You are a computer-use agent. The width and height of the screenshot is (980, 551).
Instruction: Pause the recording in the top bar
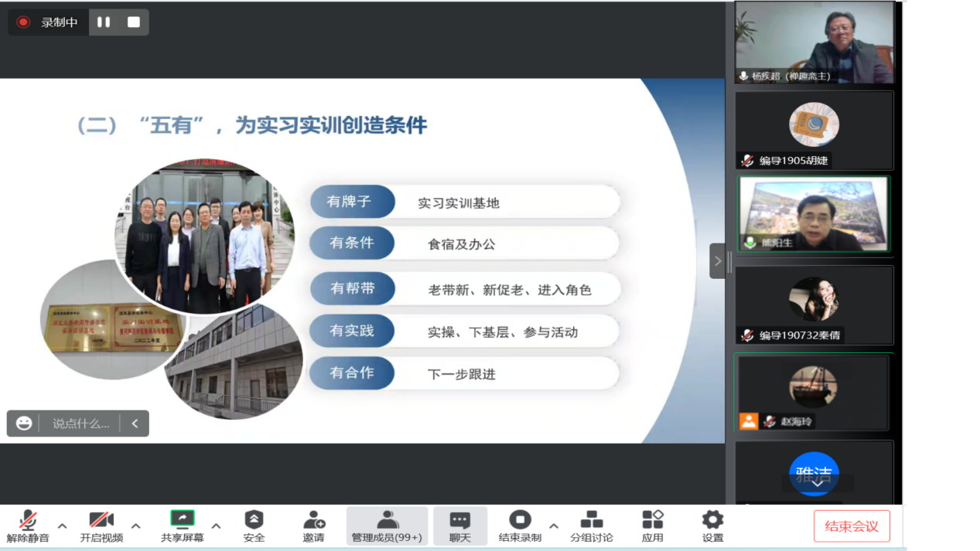104,22
